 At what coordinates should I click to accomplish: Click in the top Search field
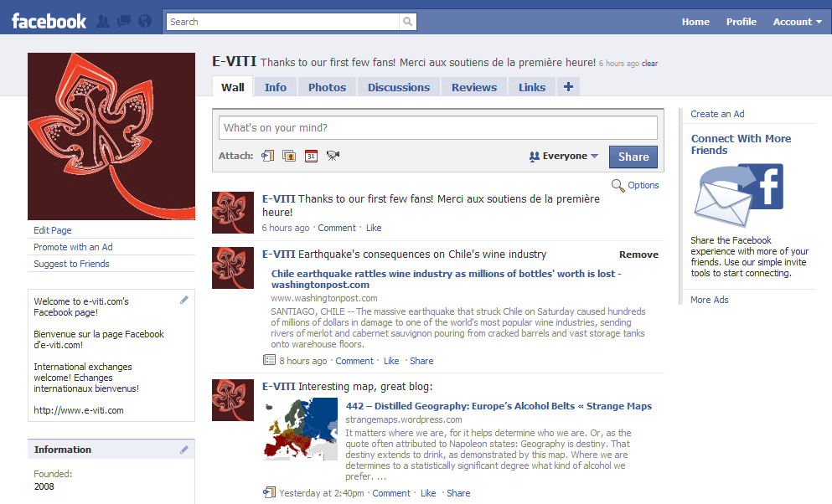point(283,22)
